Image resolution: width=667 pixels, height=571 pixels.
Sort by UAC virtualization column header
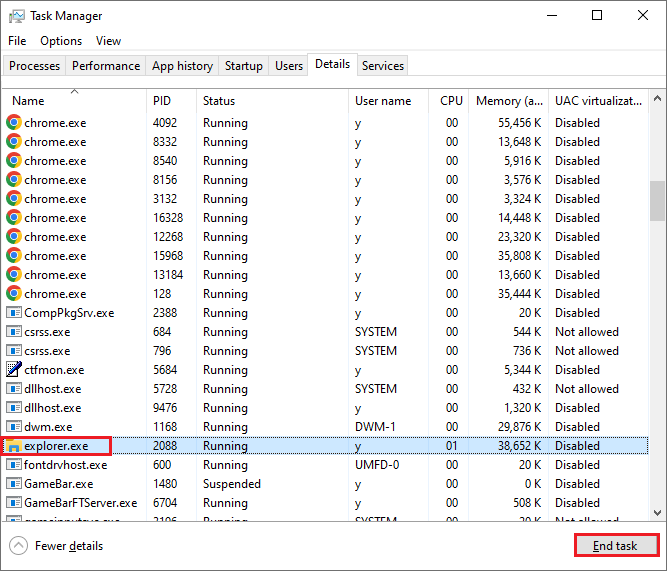[598, 101]
